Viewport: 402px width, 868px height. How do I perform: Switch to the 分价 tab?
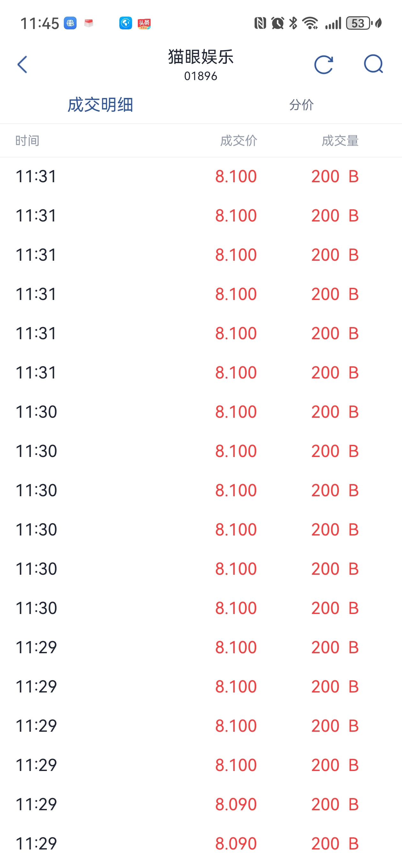[301, 105]
